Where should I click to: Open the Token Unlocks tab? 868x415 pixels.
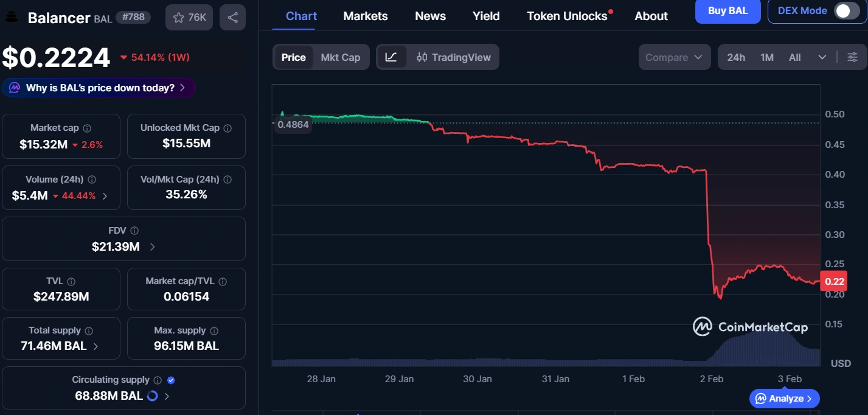coord(566,16)
